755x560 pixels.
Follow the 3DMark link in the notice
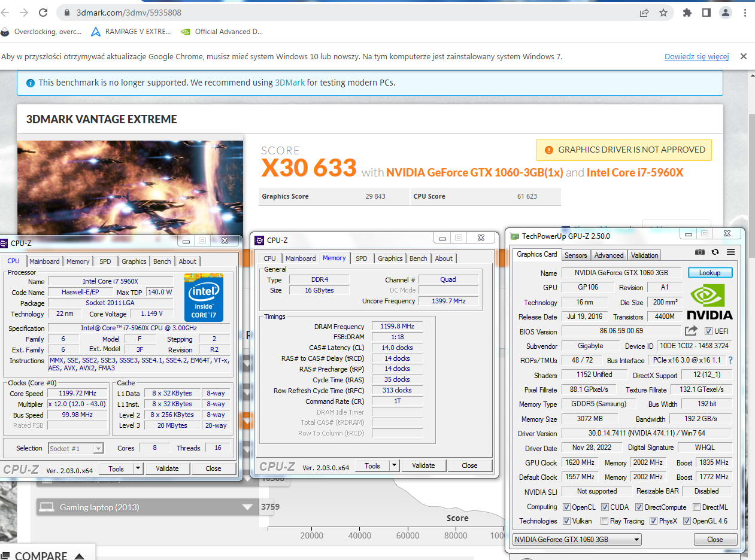[290, 83]
